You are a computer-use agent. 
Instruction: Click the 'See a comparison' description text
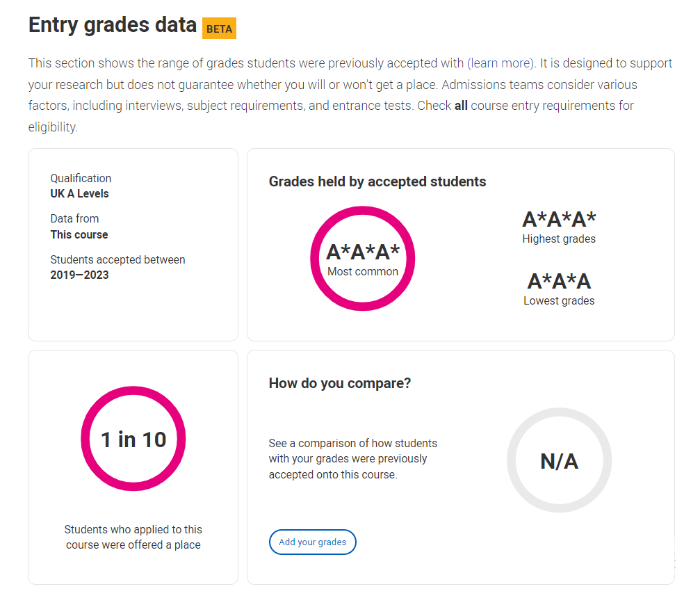[353, 459]
